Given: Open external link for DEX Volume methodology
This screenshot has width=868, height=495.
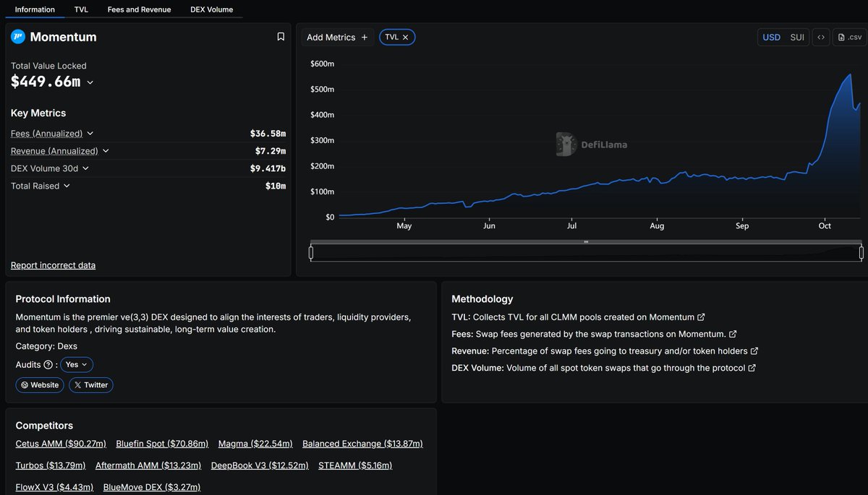Looking at the screenshot, I should (x=752, y=368).
